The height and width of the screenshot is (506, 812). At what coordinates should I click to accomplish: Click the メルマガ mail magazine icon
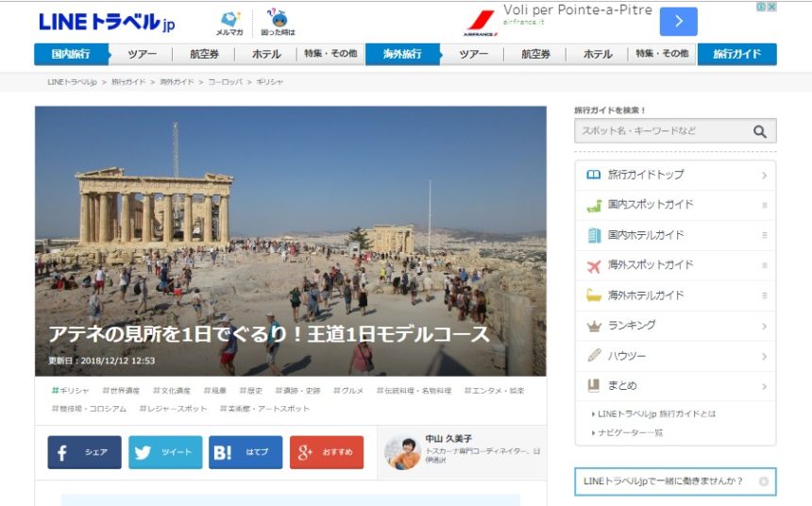pyautogui.click(x=229, y=23)
